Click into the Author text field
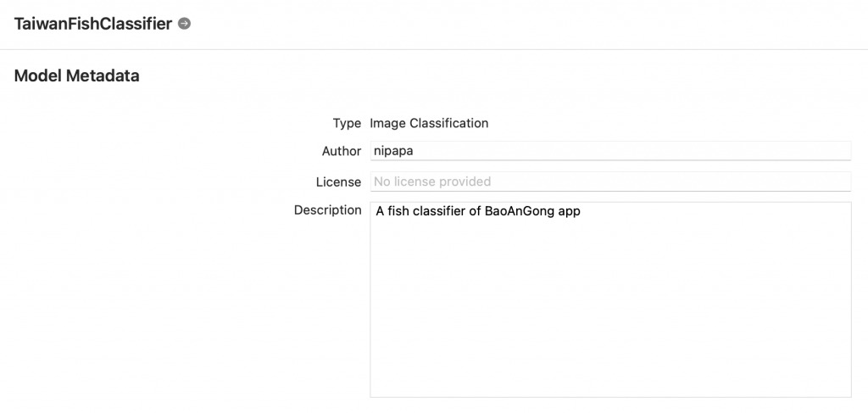This screenshot has width=868, height=413. click(610, 151)
